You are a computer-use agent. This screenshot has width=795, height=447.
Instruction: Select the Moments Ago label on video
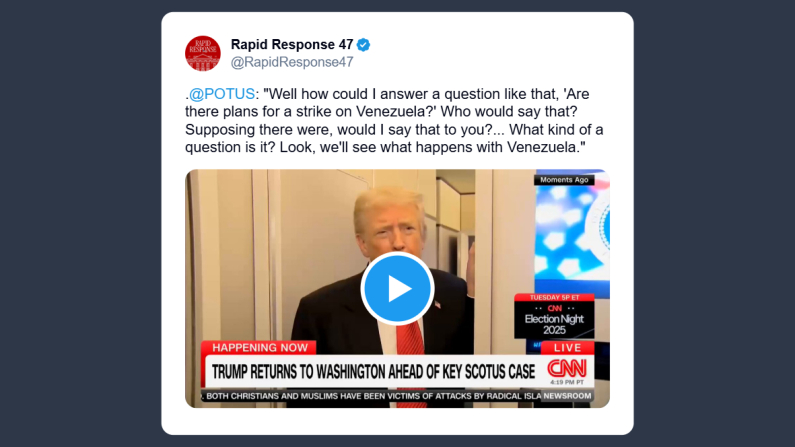[564, 180]
